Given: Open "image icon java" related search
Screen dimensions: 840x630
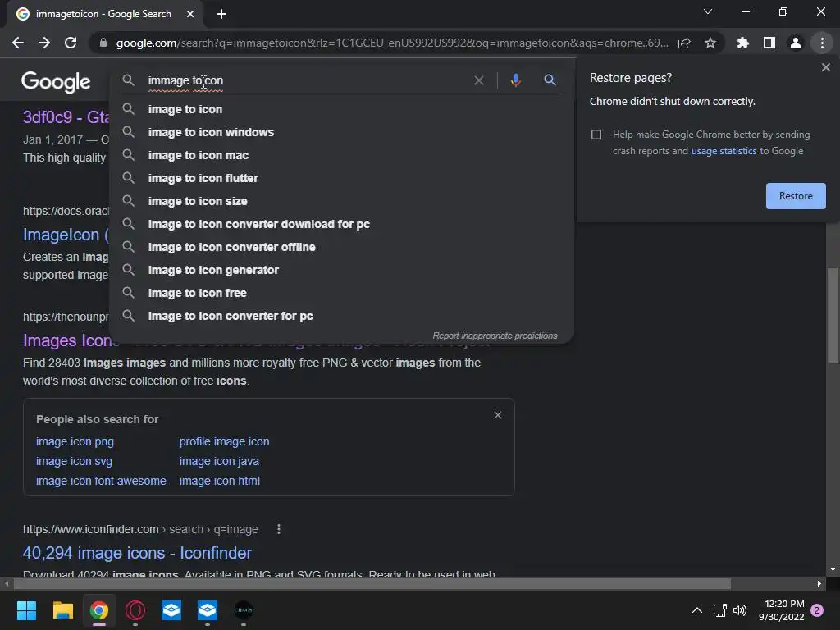Looking at the screenshot, I should click(219, 461).
